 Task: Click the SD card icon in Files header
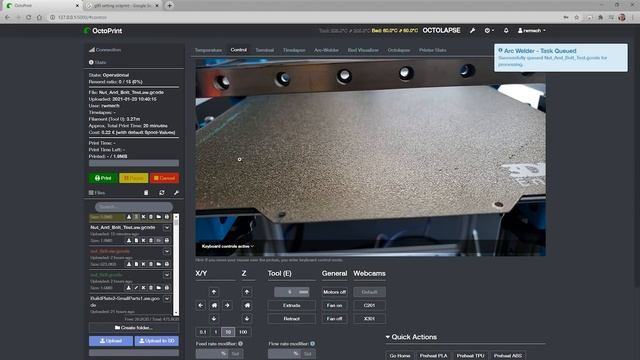click(x=146, y=193)
